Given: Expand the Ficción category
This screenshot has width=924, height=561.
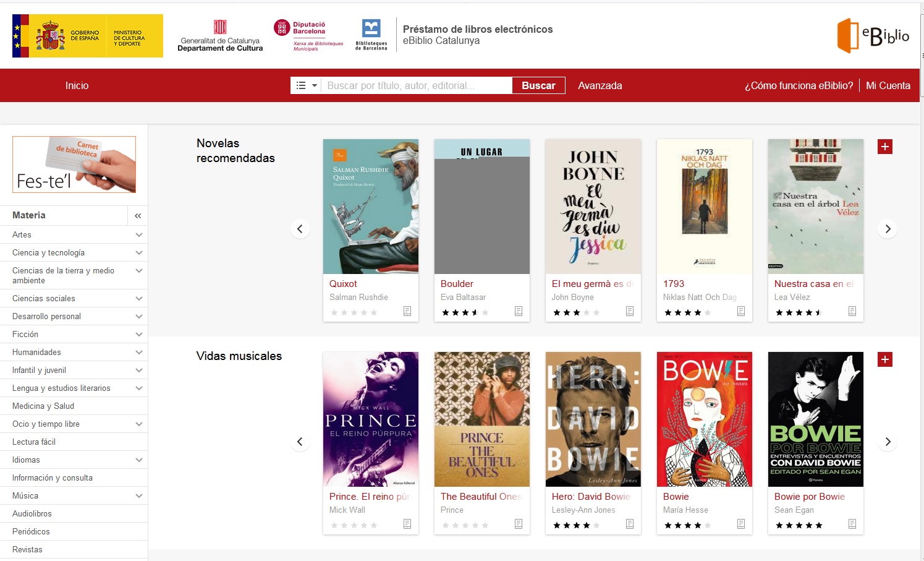Looking at the screenshot, I should coord(139,335).
